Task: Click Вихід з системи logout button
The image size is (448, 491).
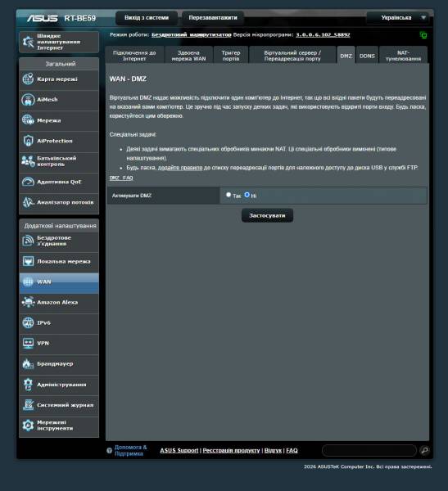Action: click(147, 18)
